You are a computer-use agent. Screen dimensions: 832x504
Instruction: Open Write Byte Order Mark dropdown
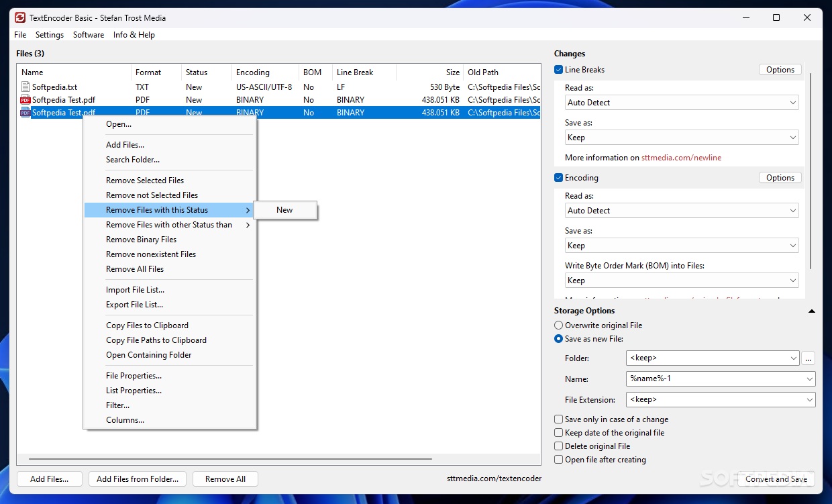(x=682, y=281)
